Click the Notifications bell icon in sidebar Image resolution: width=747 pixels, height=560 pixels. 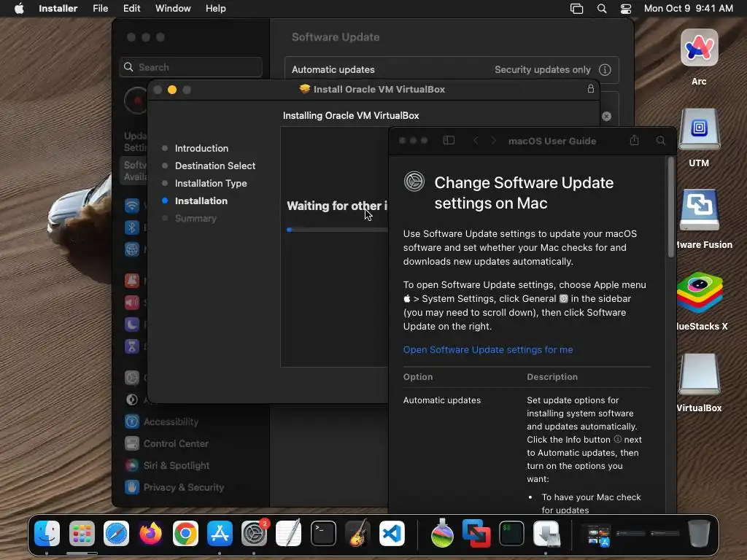click(132, 281)
